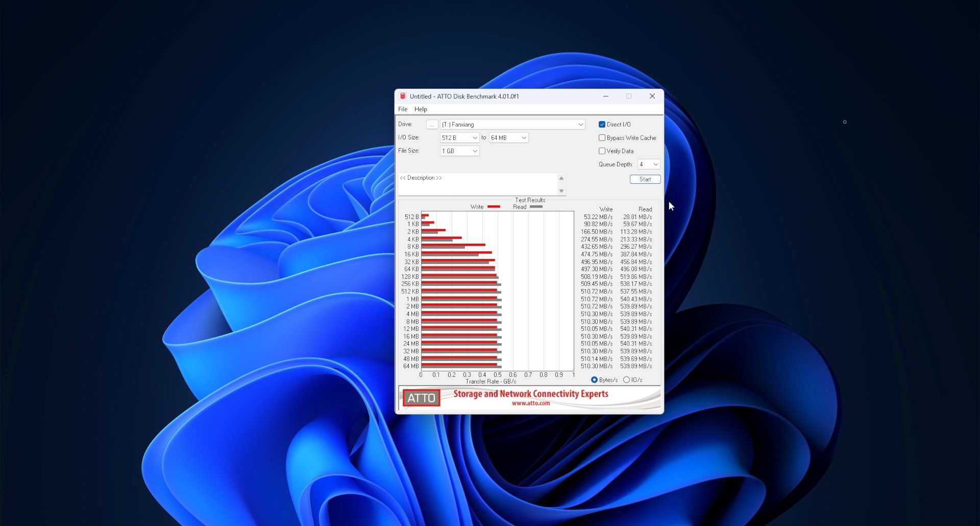Click the 508.19 MB/s write value
The height and width of the screenshot is (526, 980).
pos(597,277)
